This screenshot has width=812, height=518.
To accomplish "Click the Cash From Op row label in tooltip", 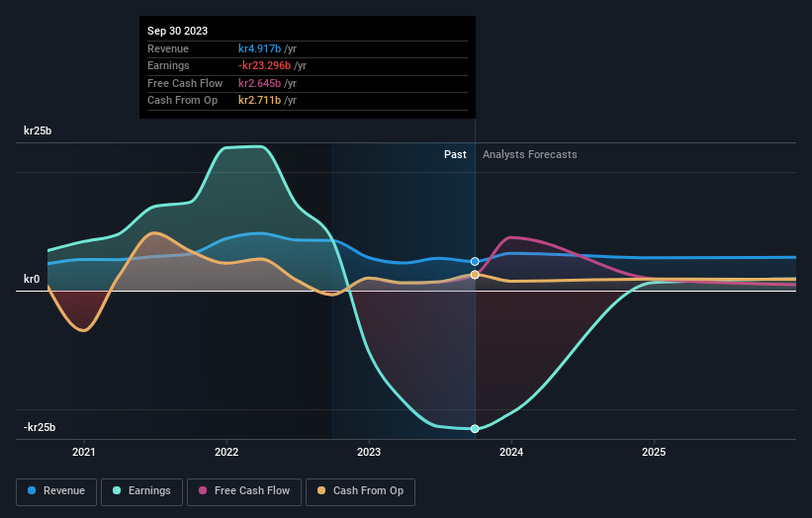I will [182, 101].
